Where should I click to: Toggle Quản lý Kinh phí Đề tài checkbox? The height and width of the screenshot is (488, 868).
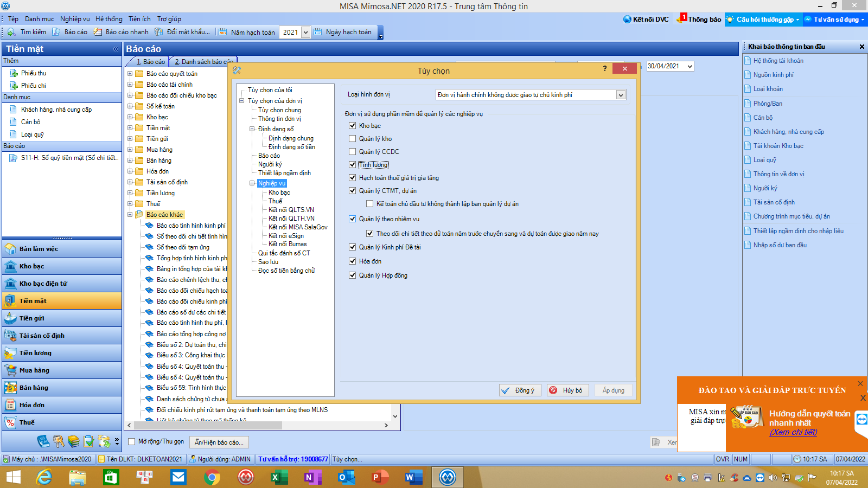click(353, 247)
